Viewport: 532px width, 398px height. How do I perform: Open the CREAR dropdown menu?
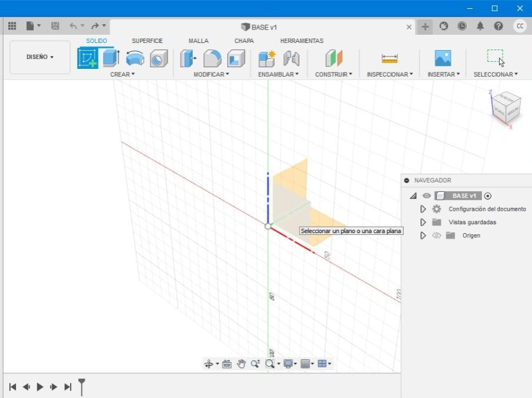122,74
